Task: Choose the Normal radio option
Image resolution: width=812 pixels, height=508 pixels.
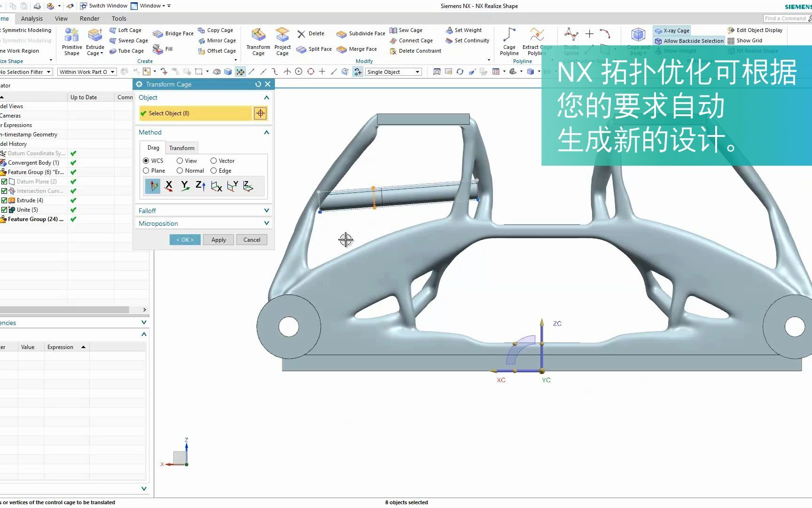Action: [x=180, y=171]
